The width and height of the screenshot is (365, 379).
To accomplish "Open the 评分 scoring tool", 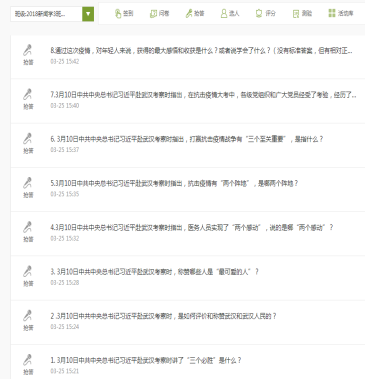I will [x=266, y=13].
